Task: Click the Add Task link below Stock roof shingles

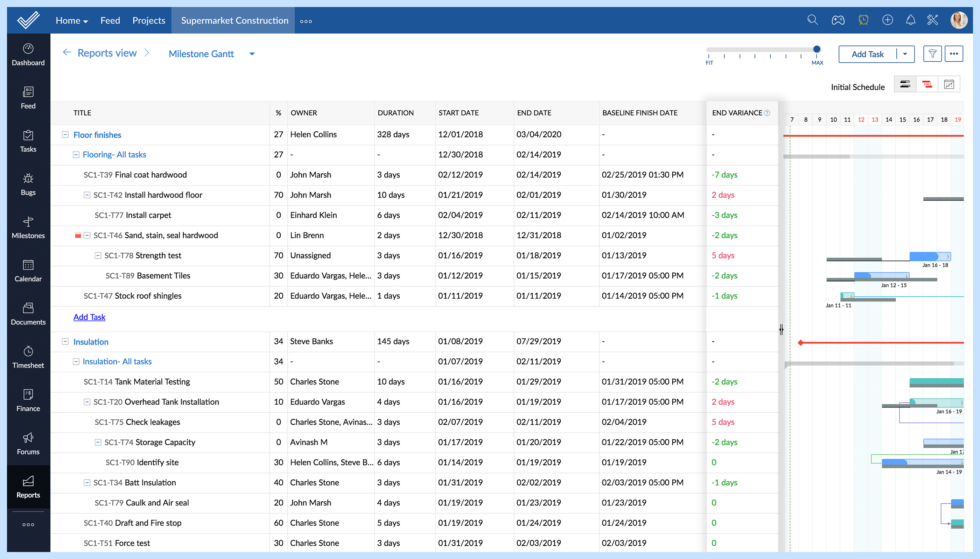Action: point(89,317)
